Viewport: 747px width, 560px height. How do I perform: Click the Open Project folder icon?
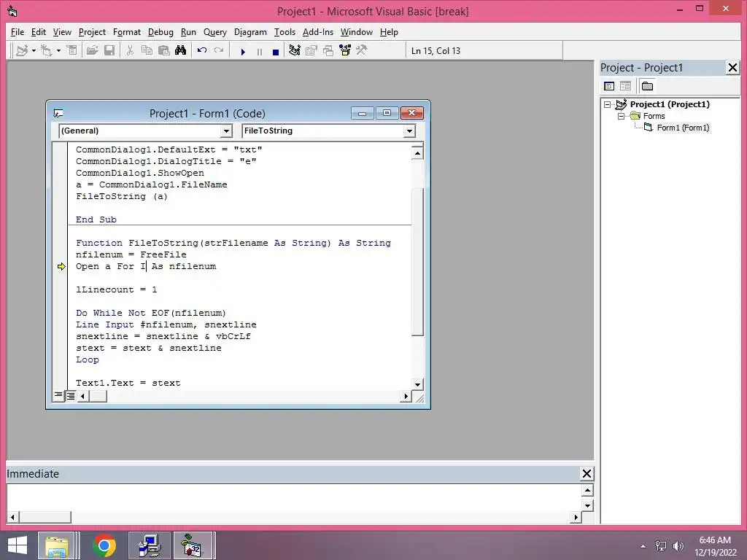93,50
